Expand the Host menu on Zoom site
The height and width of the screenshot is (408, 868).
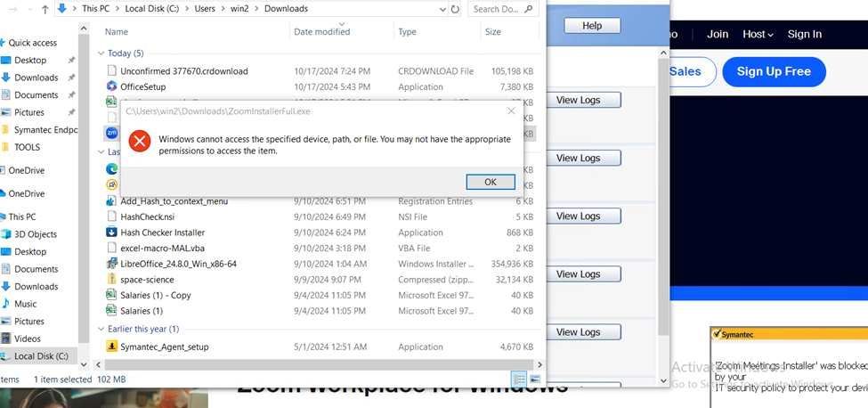click(x=758, y=34)
